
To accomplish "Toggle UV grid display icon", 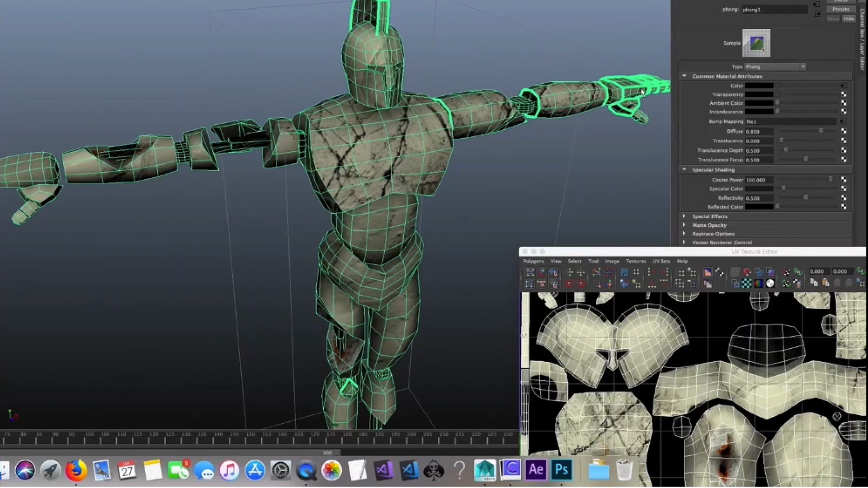I will pos(736,272).
